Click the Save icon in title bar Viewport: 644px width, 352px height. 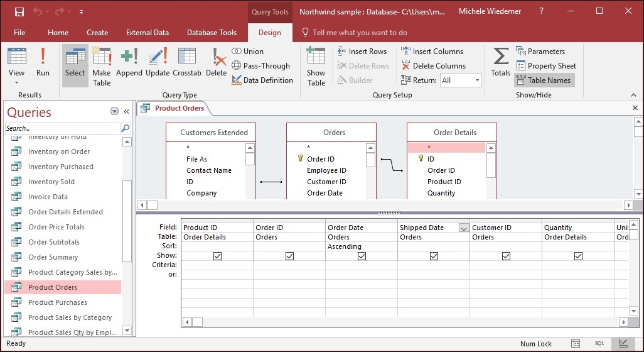[x=19, y=12]
